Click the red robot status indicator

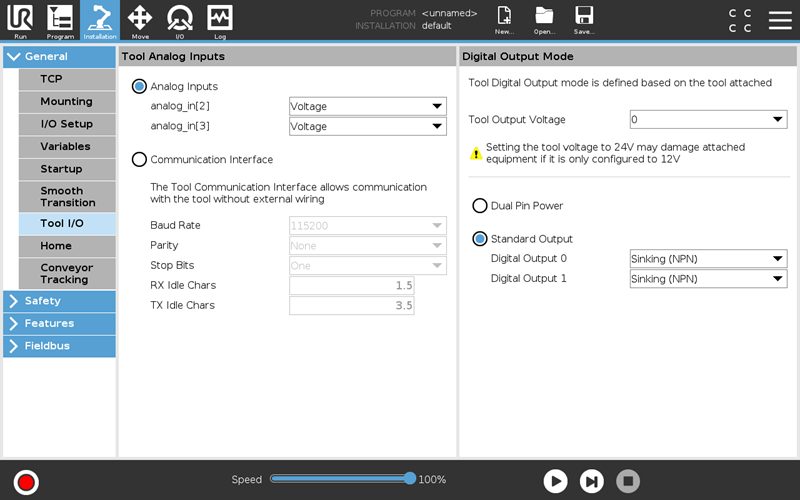[26, 482]
